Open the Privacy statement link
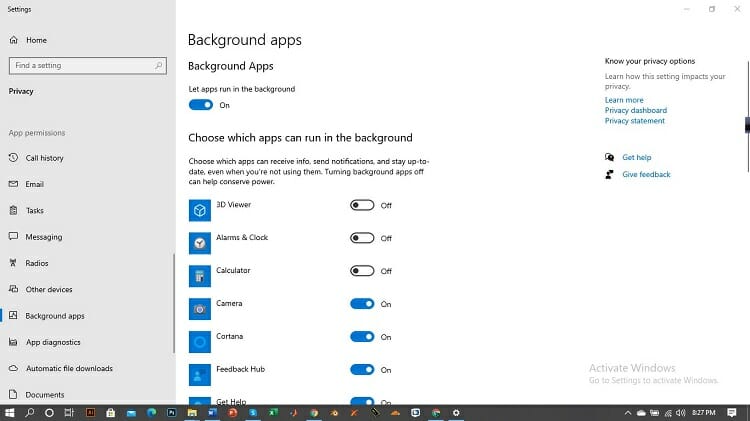The height and width of the screenshot is (421, 750). (635, 121)
